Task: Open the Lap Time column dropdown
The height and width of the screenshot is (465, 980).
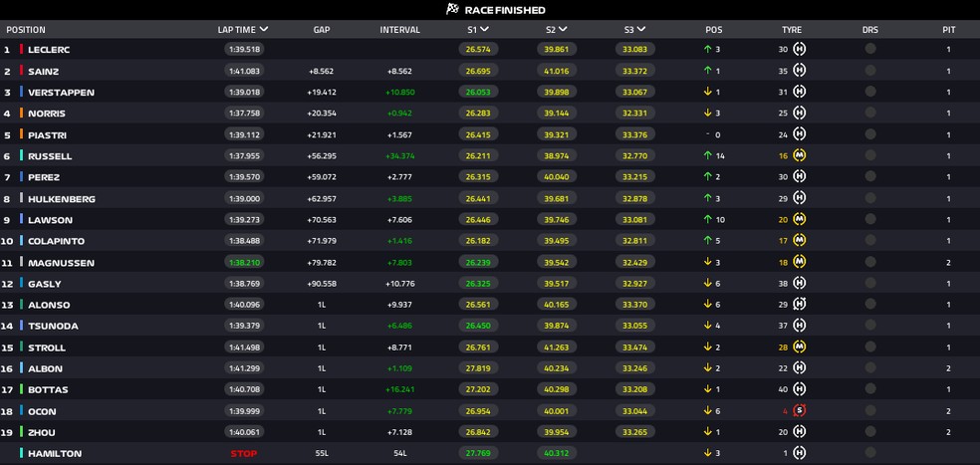Action: point(264,29)
